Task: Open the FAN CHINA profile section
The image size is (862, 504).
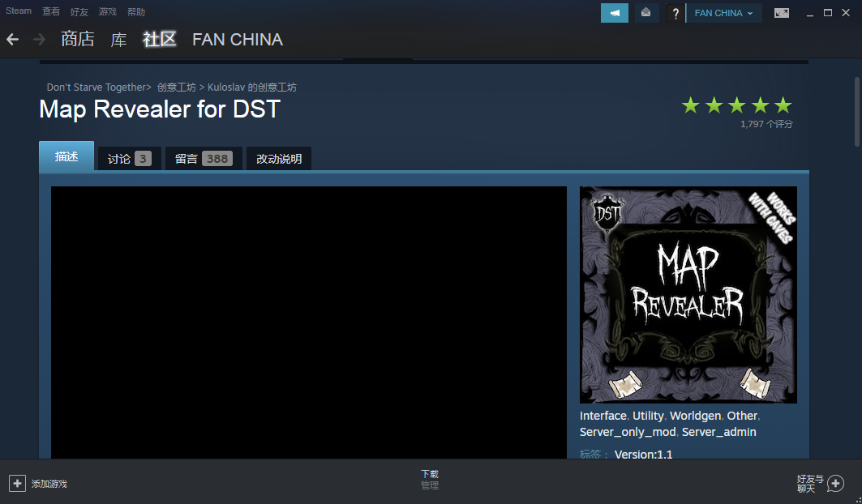Action: pos(238,39)
